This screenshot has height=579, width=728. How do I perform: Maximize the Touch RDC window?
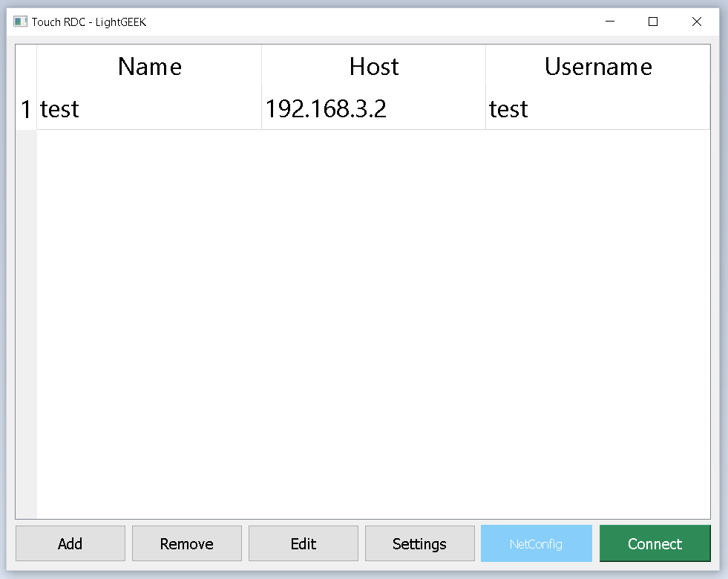pyautogui.click(x=653, y=22)
